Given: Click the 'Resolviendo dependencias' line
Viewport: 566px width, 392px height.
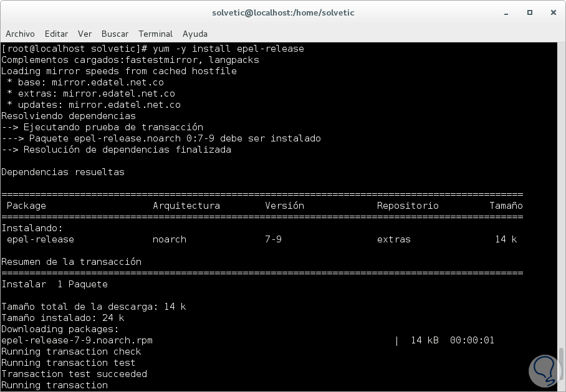Looking at the screenshot, I should pyautogui.click(x=69, y=116).
